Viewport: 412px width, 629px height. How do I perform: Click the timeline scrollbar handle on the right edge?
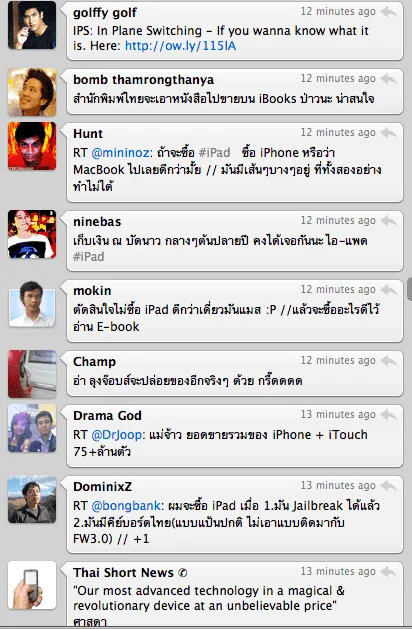[410, 289]
